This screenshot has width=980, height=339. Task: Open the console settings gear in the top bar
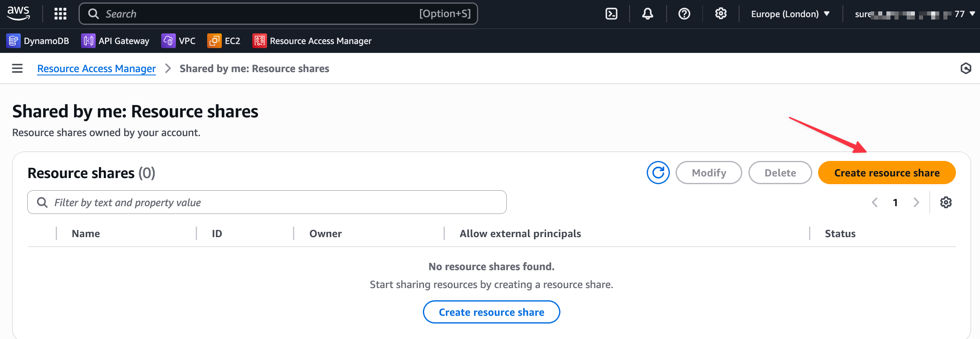tap(721, 14)
